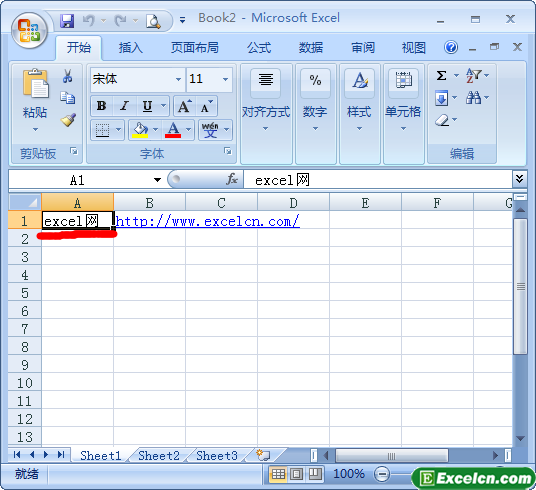536x490 pixels.
Task: Click the Copy icon in clipboard group
Action: tap(68, 98)
